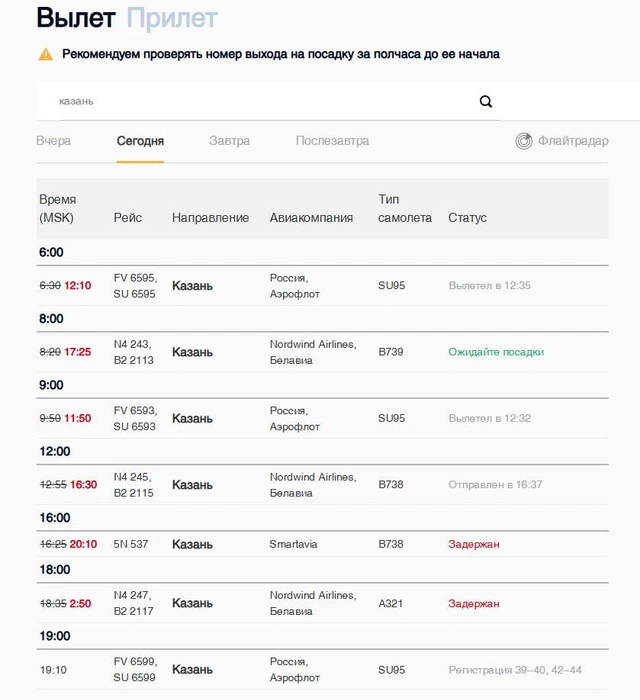Click delayed time 16:30
Screen dimensions: 640x700
click(x=83, y=485)
